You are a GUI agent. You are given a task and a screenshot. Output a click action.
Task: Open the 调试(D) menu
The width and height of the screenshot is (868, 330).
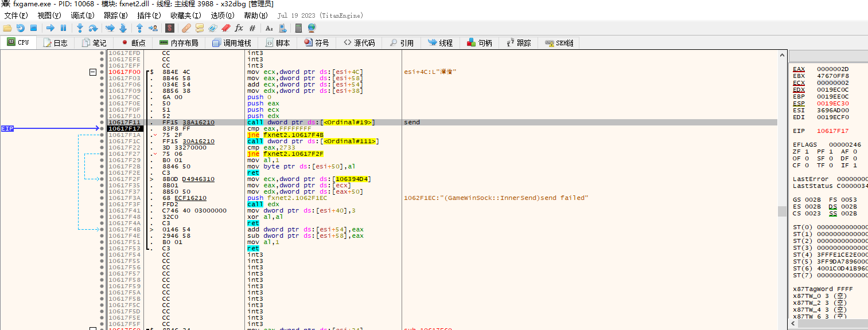[x=83, y=15]
